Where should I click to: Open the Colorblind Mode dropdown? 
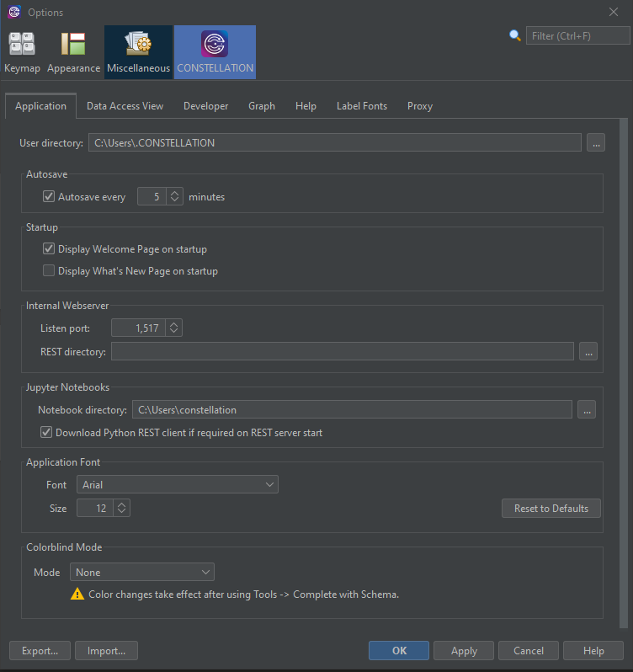[x=141, y=572]
